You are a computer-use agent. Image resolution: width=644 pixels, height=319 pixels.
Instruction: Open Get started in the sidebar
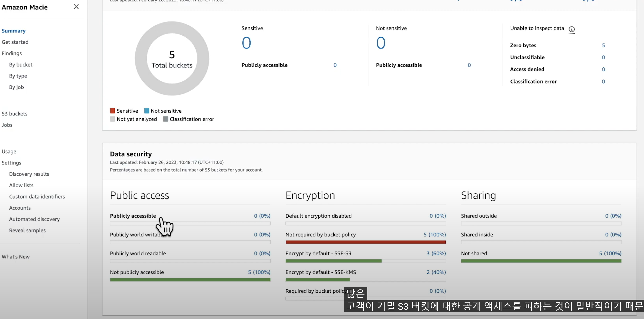coord(15,42)
